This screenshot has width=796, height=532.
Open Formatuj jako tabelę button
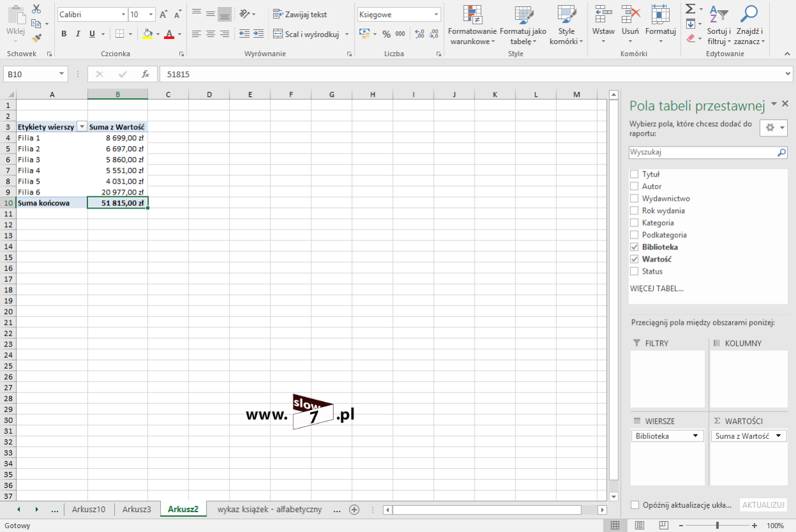523,26
